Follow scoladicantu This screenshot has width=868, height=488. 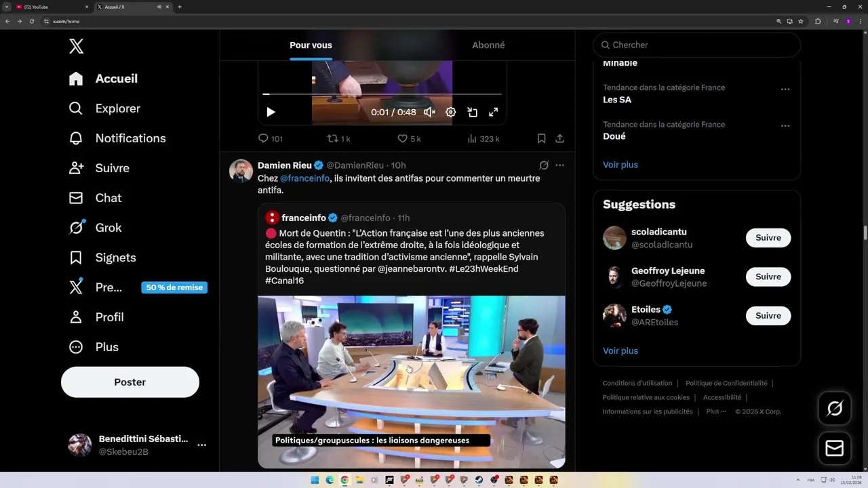coord(768,238)
